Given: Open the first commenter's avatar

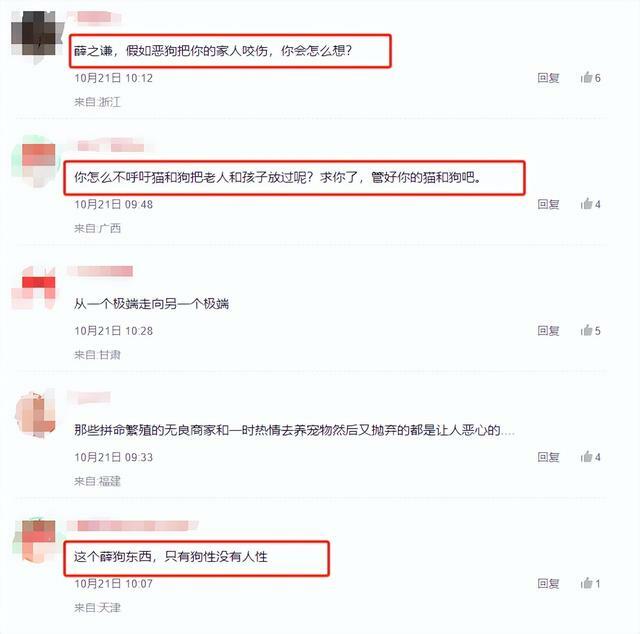Looking at the screenshot, I should pyautogui.click(x=38, y=37).
